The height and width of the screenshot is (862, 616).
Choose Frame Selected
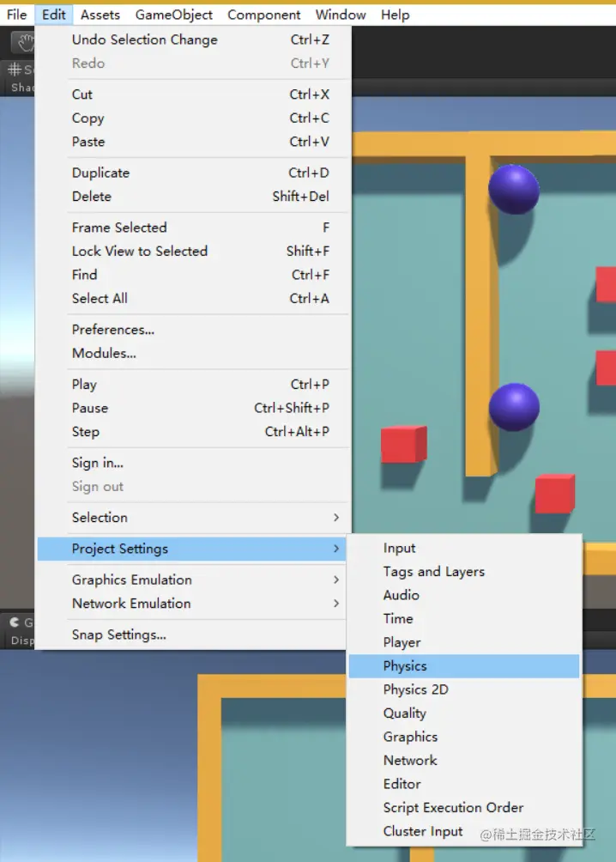point(193,227)
